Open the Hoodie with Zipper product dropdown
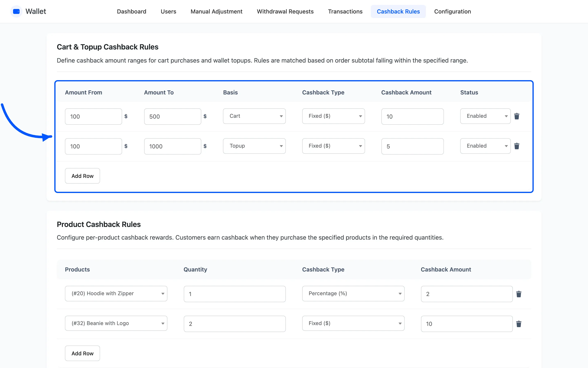This screenshot has height=368, width=588. point(116,294)
